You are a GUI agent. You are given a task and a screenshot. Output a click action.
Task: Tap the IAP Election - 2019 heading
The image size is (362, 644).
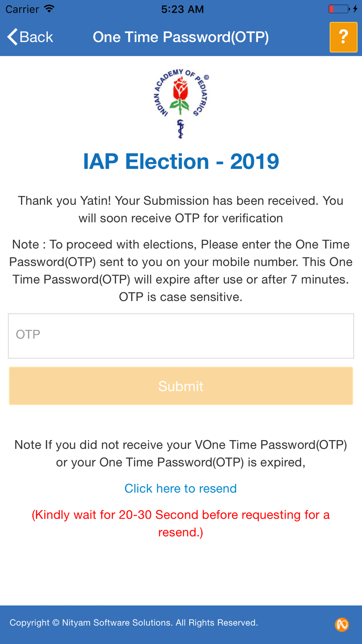tap(181, 161)
